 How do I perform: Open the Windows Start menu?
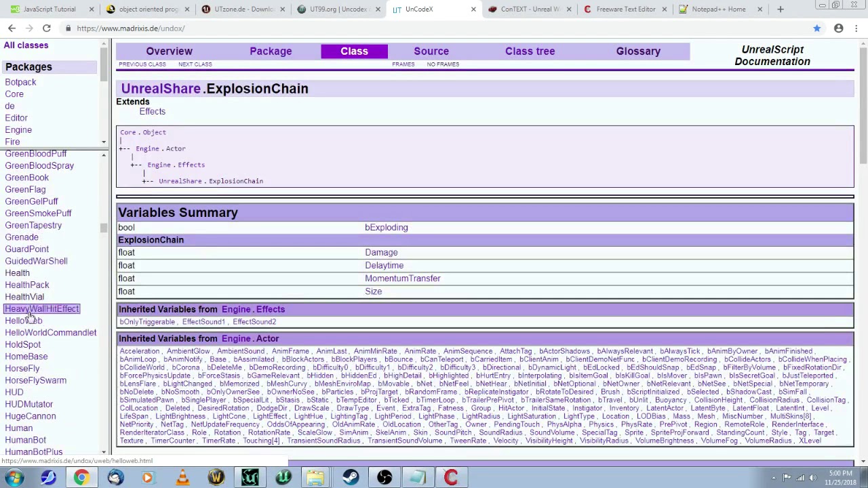click(x=14, y=478)
